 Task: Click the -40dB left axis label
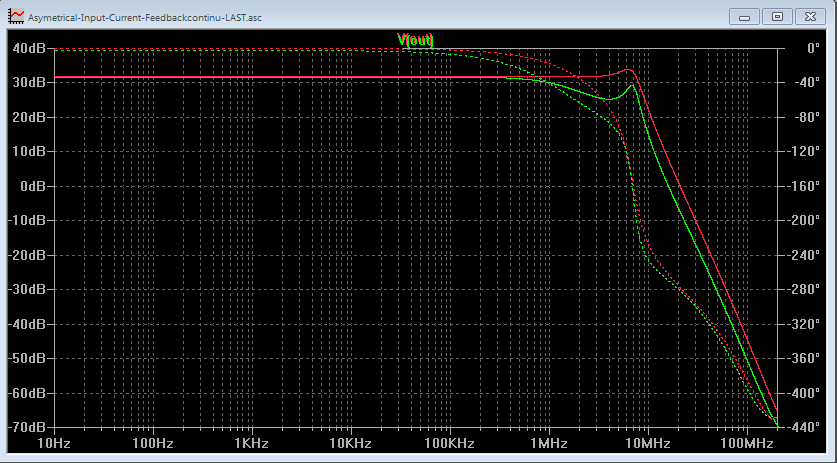[27, 324]
